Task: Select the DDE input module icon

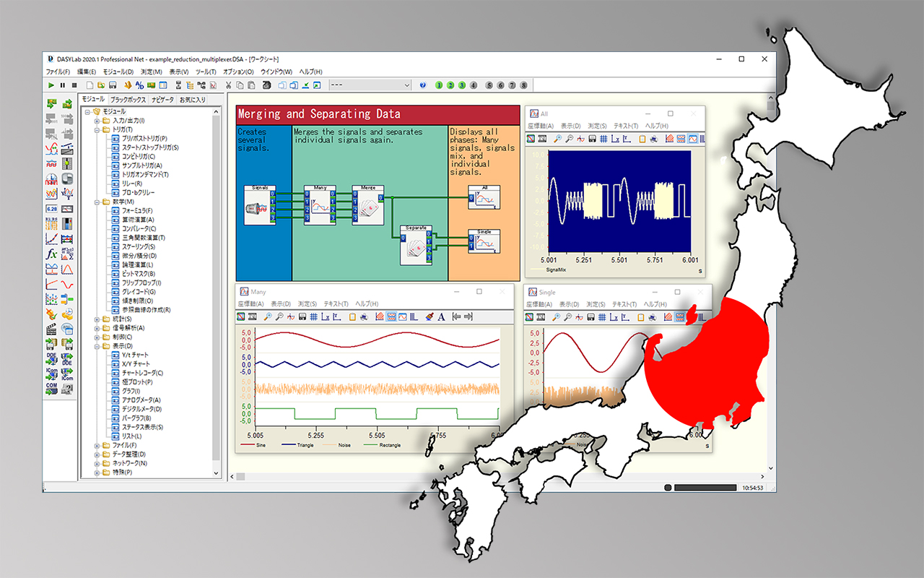Action: tap(51, 358)
